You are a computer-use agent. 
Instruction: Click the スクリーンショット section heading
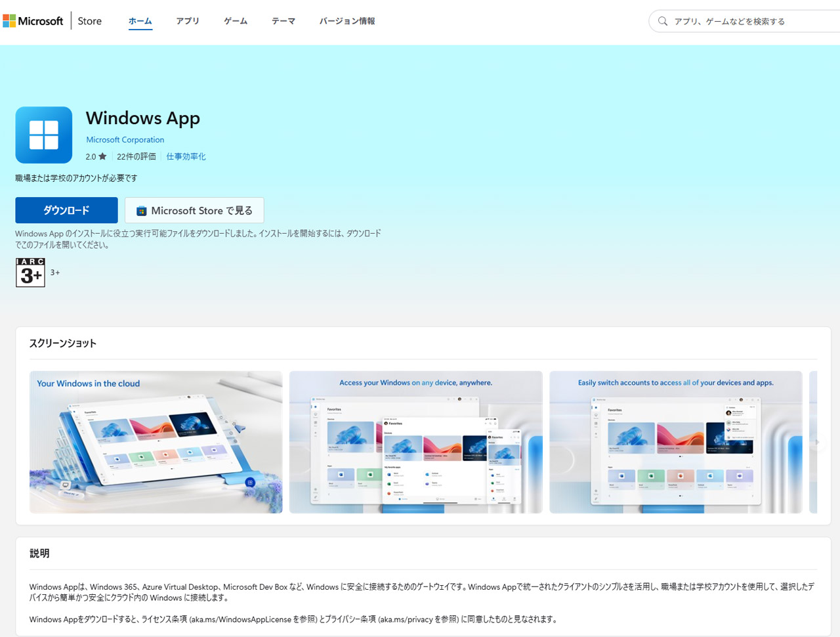pos(63,343)
